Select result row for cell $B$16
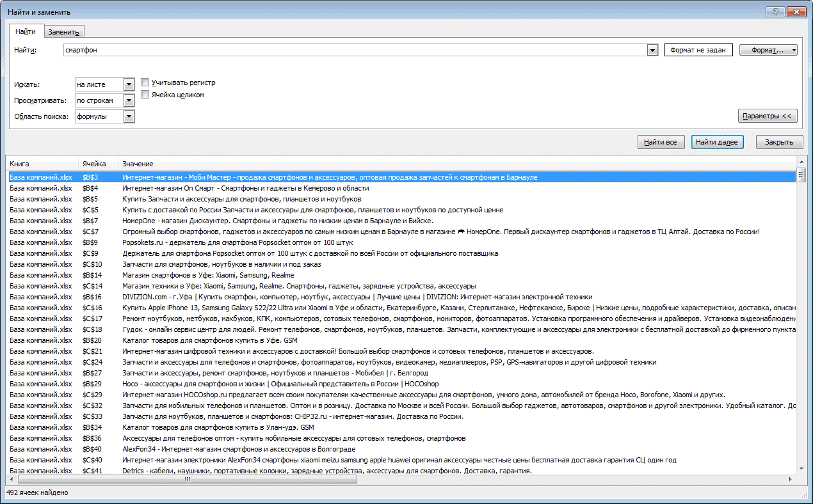The image size is (813, 504). (x=401, y=297)
